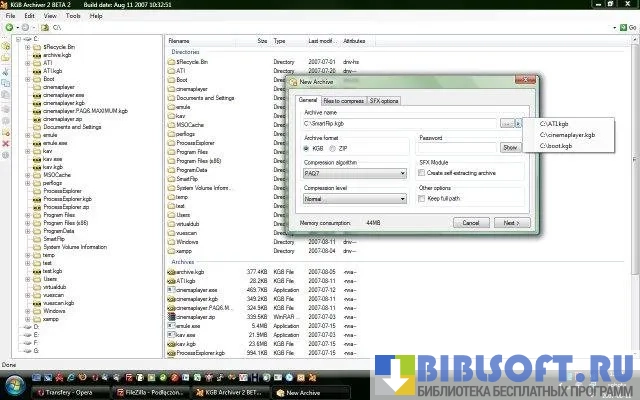This screenshot has height=400, width=640.
Task: Click the Windows Start orb
Action: pos(12,392)
